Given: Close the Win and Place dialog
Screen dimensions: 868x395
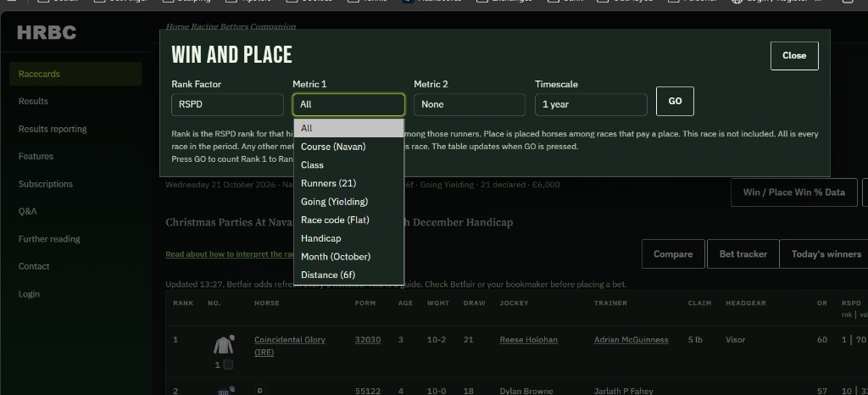Looking at the screenshot, I should click(x=793, y=55).
